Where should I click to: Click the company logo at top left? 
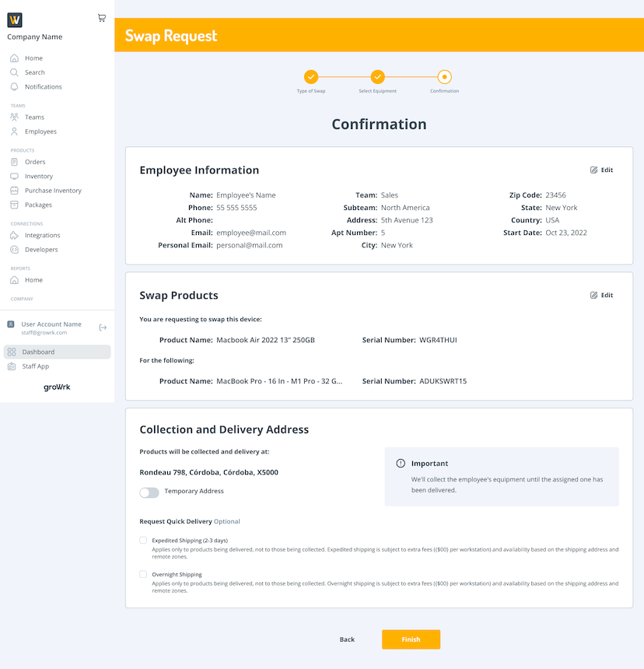[x=15, y=20]
